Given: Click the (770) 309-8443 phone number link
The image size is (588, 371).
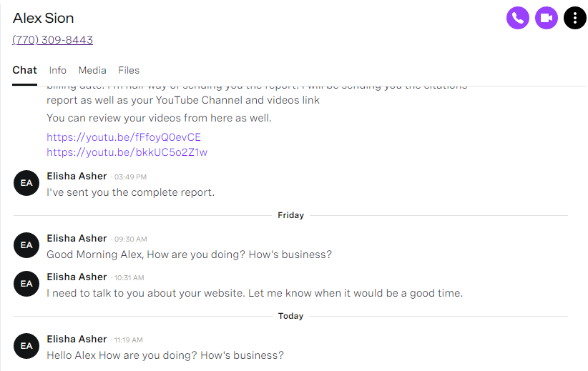Looking at the screenshot, I should tap(52, 40).
